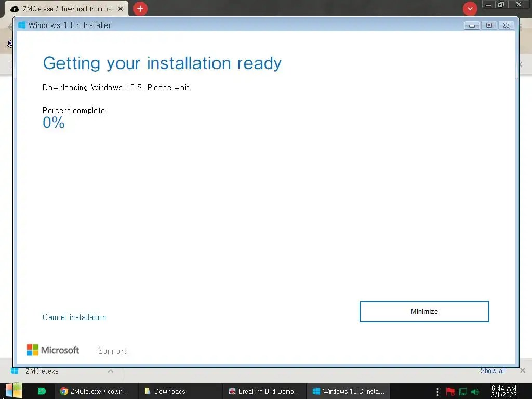Screen dimensions: 532x399
Task: Open the Support link
Action: coord(112,351)
